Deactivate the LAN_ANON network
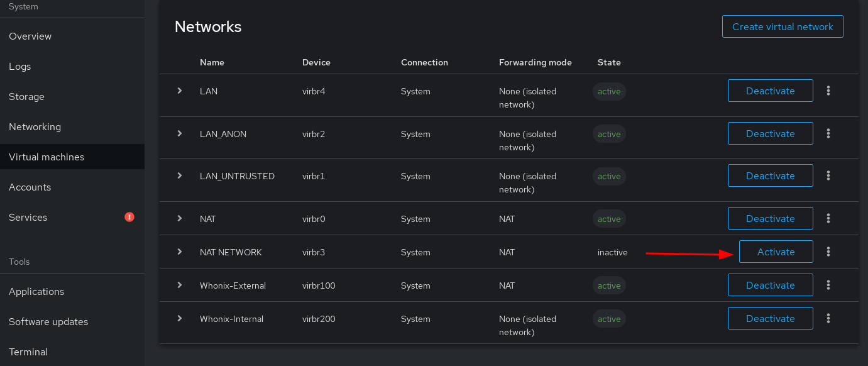The image size is (868, 366). click(770, 133)
